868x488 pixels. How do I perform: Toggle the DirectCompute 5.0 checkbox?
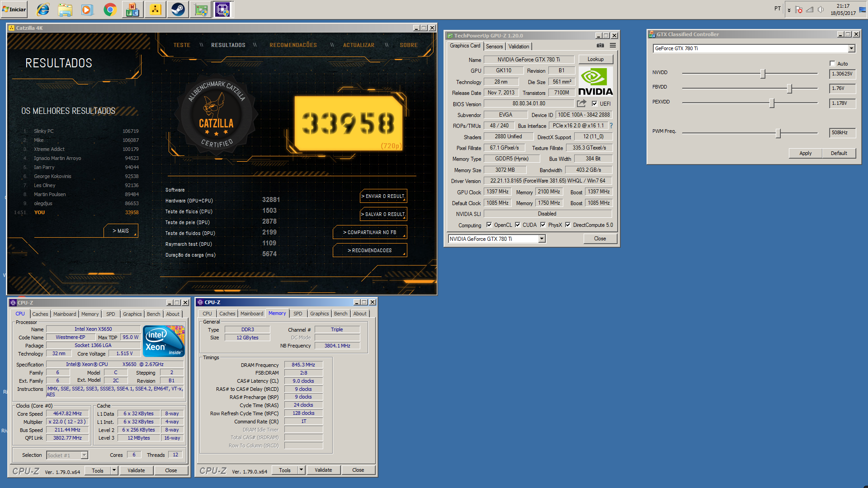tap(568, 225)
